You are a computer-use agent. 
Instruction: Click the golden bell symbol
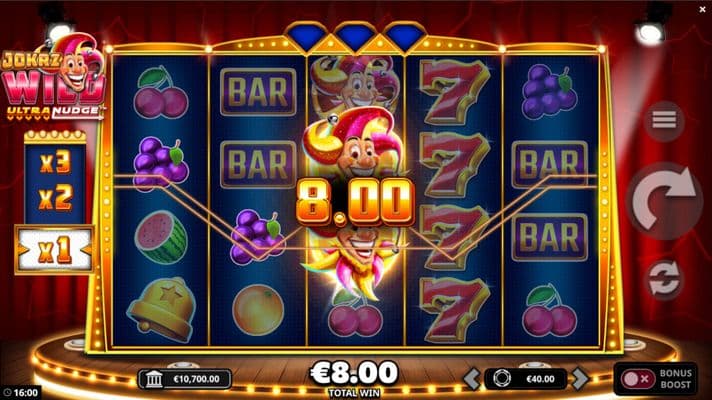(162, 310)
